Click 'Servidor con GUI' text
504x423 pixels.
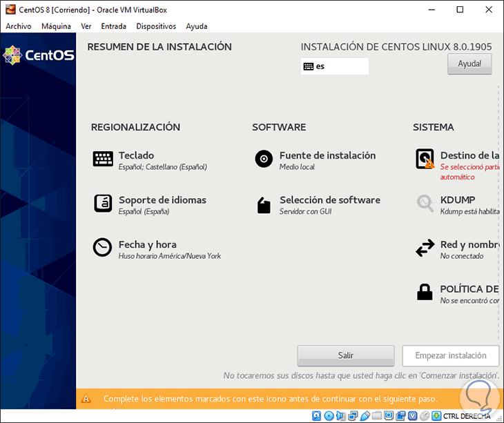[305, 211]
